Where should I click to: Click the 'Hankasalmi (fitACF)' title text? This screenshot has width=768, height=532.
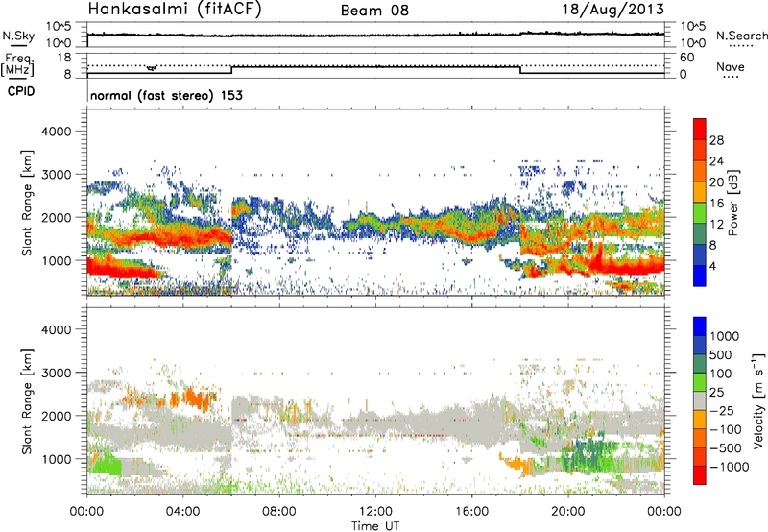point(175,10)
